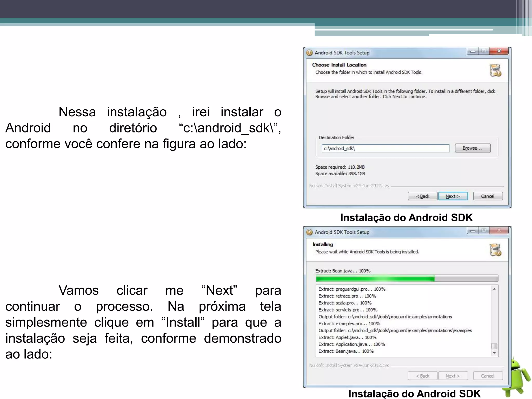
Task: Click the installer icon in Installing dialog title bar
Action: coord(309,232)
